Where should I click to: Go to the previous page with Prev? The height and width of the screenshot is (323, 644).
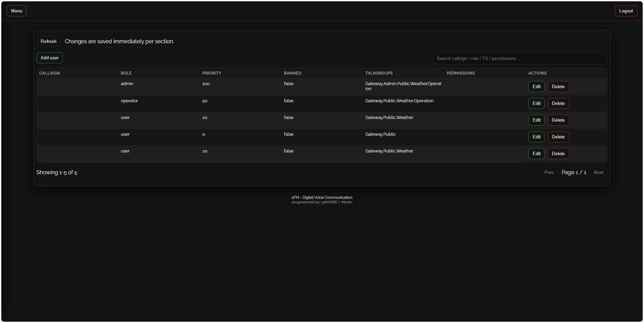coord(549,173)
